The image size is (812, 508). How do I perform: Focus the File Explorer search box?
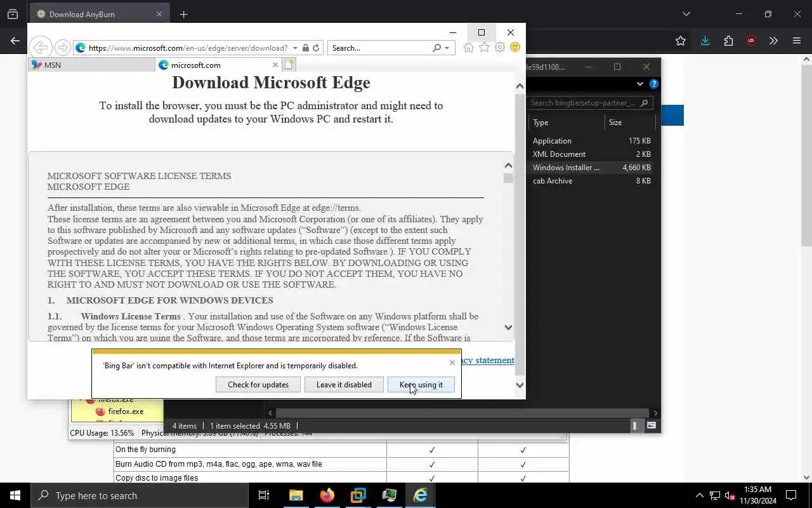click(x=589, y=103)
